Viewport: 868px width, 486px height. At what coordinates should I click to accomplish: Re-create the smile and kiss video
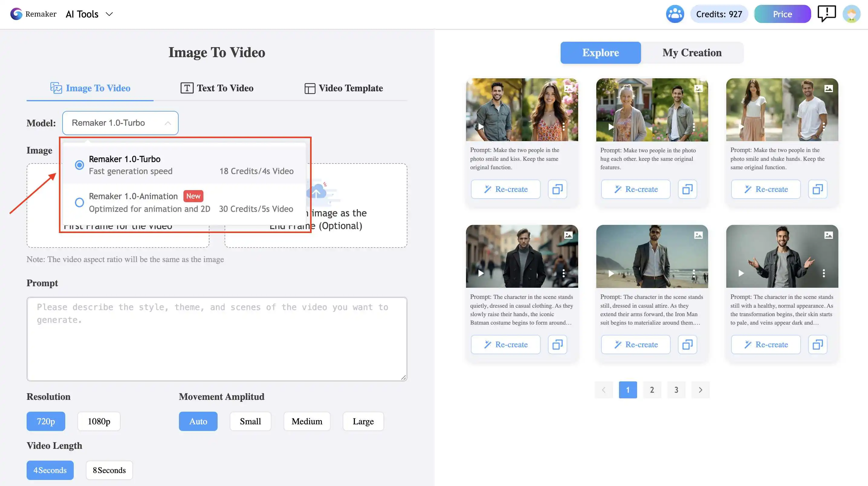[505, 189]
